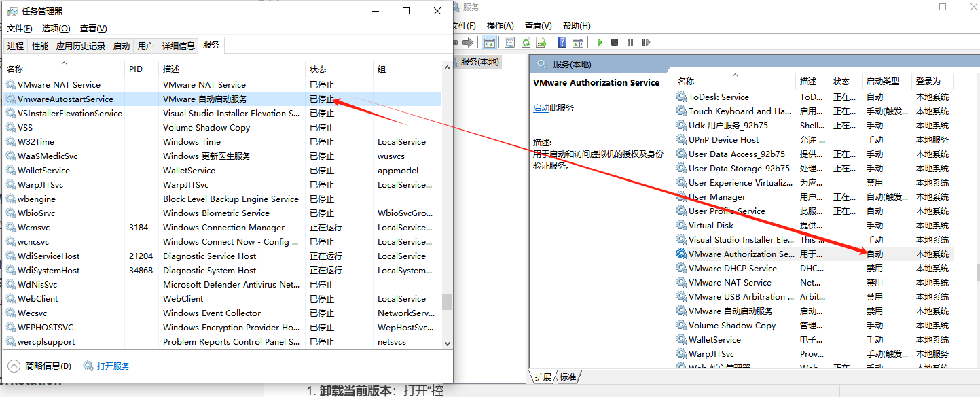Open Help with the blue question-mark icon
This screenshot has width=980, height=397.
562,42
